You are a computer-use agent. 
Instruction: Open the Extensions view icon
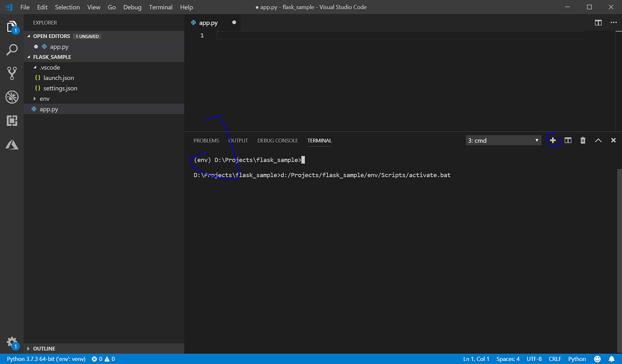pyautogui.click(x=12, y=120)
